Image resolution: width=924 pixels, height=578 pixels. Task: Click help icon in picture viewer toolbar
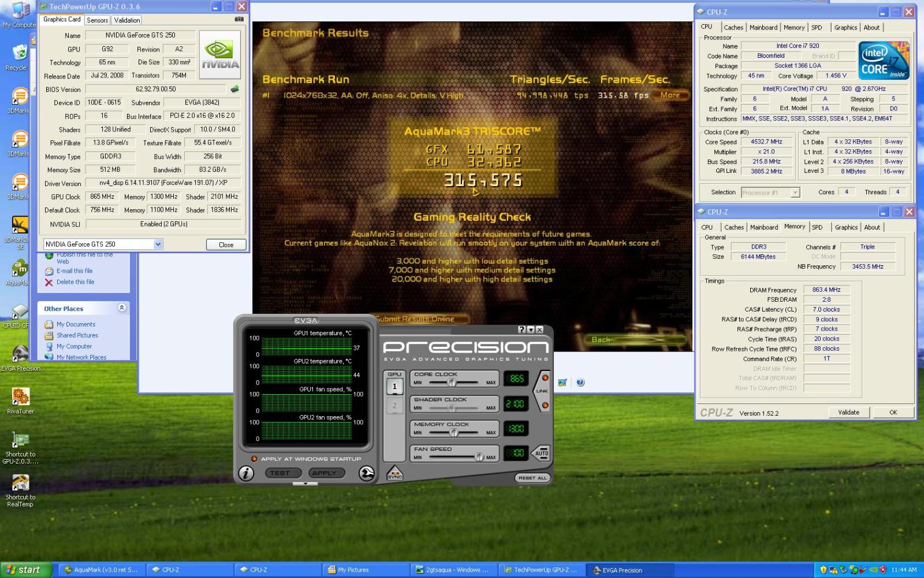580,382
